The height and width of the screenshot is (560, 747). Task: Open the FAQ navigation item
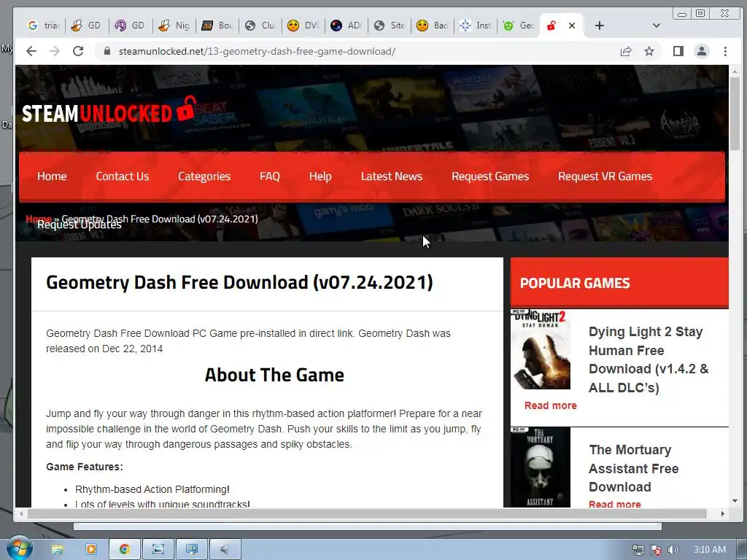tap(270, 176)
